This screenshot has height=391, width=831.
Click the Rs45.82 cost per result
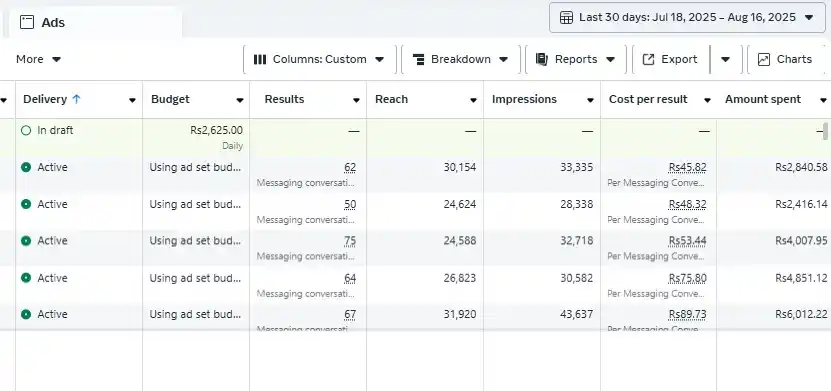coord(687,168)
